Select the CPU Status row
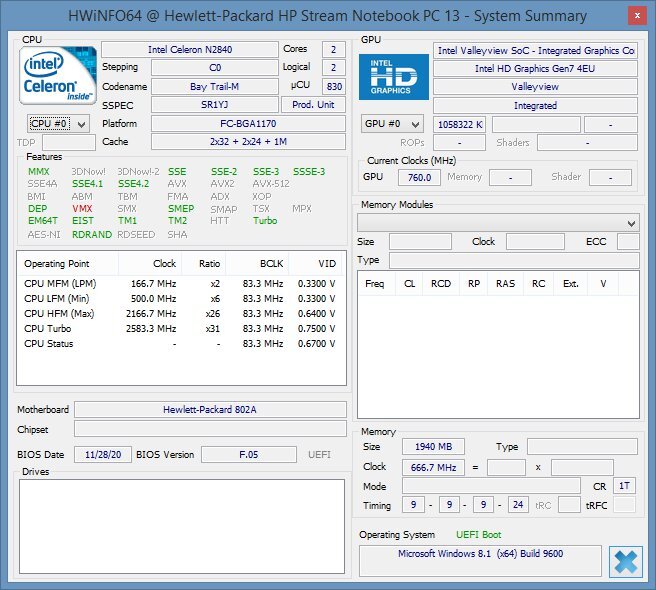Viewport: 656px width, 590px height. click(180, 344)
